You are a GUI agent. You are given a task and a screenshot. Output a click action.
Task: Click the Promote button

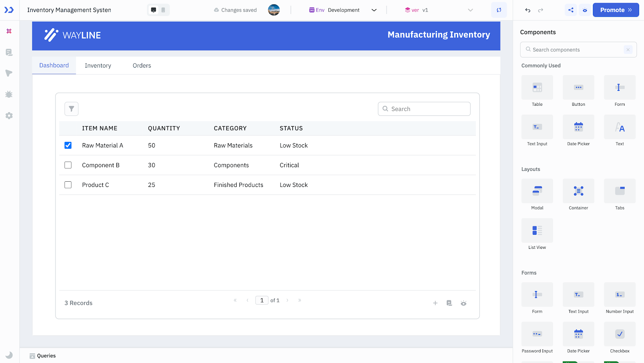pyautogui.click(x=615, y=10)
